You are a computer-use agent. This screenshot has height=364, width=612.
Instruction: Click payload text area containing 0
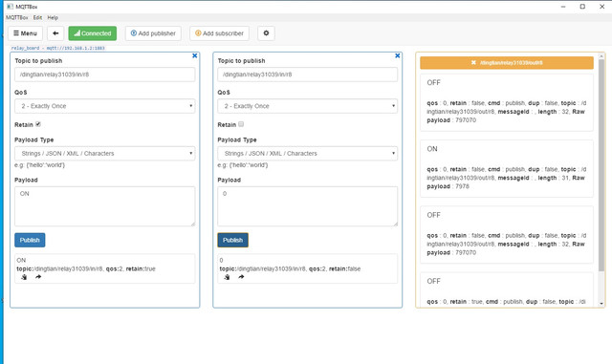pos(308,206)
